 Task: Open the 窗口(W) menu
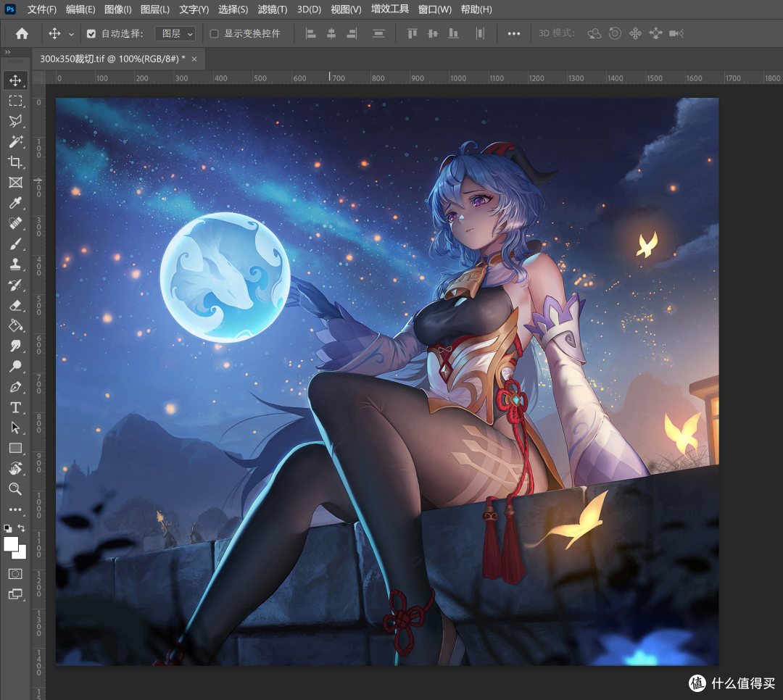pos(435,9)
